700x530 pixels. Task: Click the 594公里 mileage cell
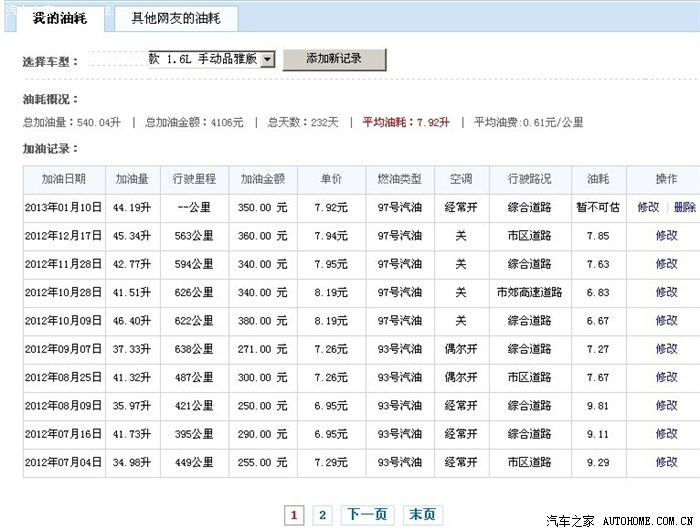[x=194, y=264]
